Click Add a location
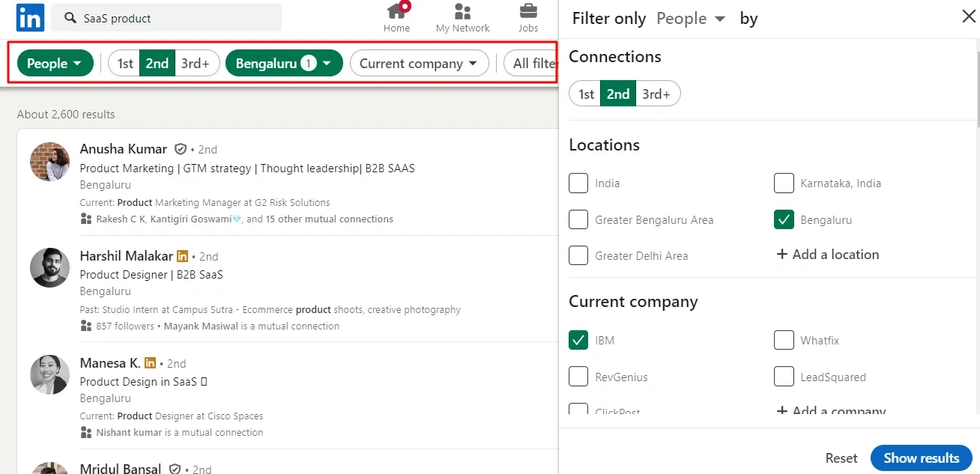This screenshot has height=474, width=980. [827, 255]
